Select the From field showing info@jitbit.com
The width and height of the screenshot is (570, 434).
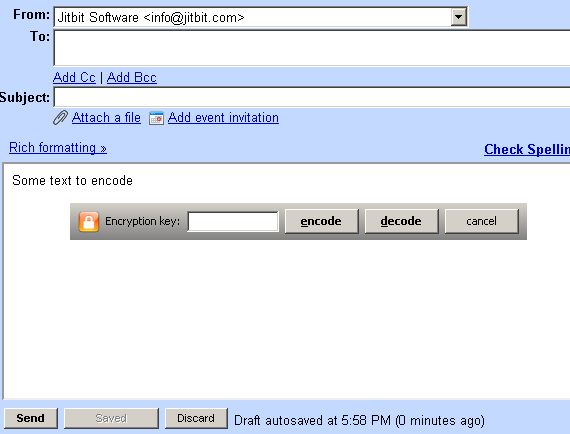(x=260, y=17)
